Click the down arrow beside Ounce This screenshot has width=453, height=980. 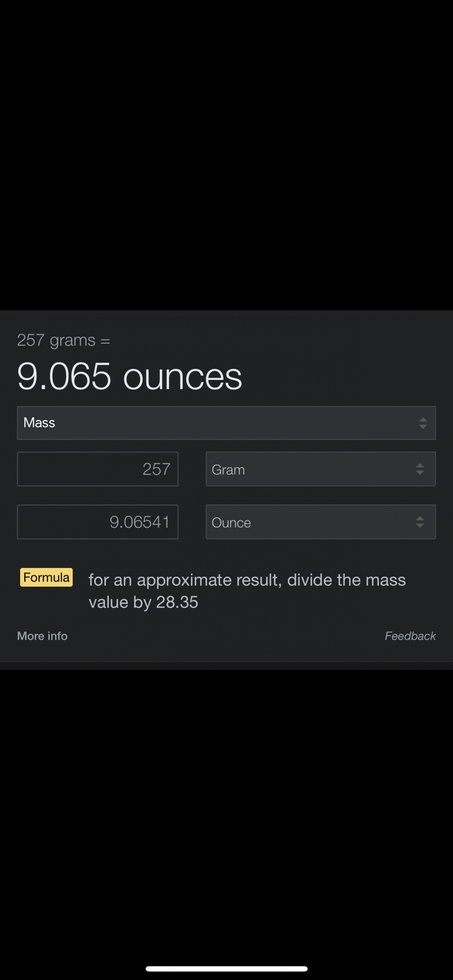click(x=420, y=525)
